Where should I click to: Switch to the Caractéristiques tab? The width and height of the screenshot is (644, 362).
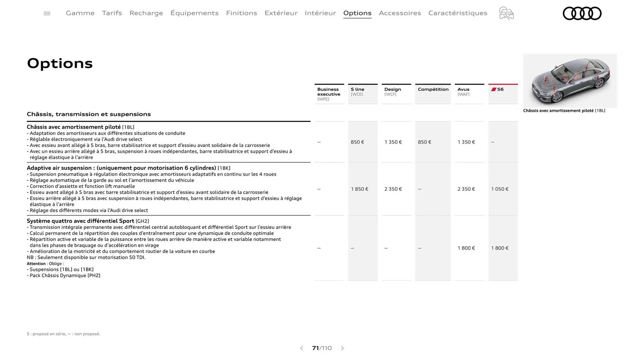tap(458, 13)
